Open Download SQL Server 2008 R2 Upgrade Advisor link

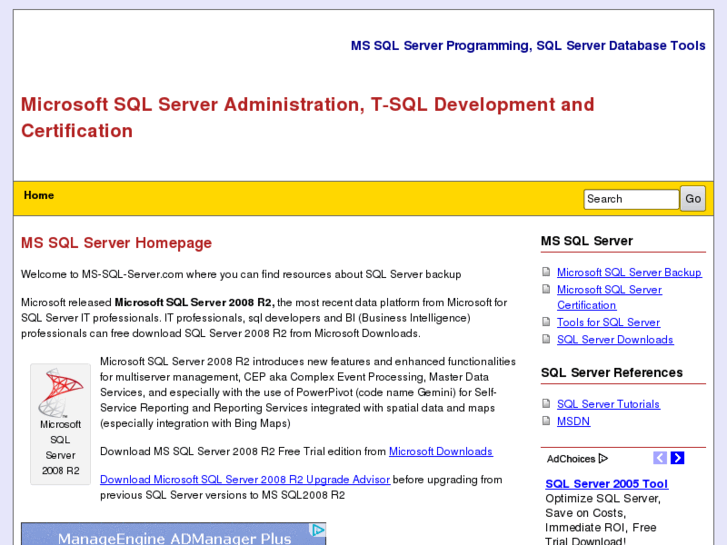[245, 480]
